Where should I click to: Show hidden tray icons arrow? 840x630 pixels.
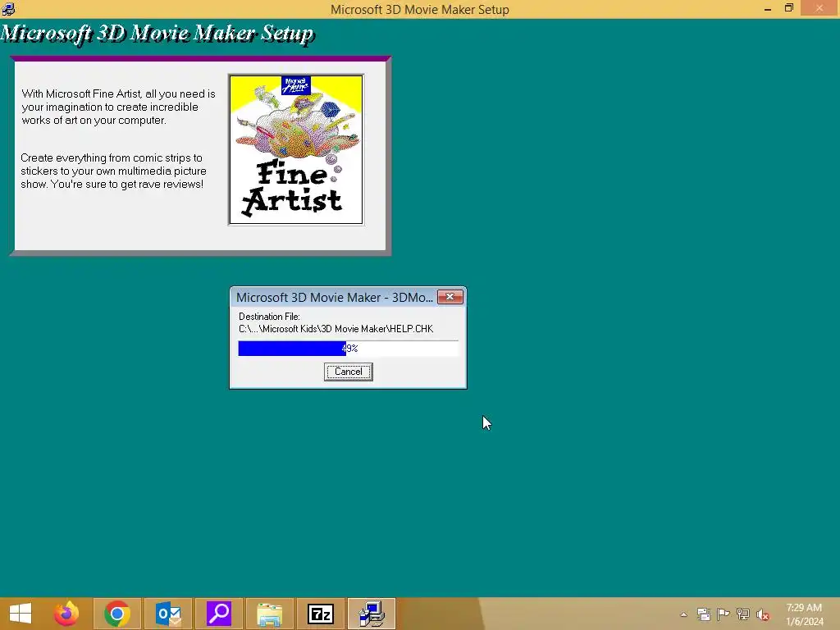[x=683, y=614]
